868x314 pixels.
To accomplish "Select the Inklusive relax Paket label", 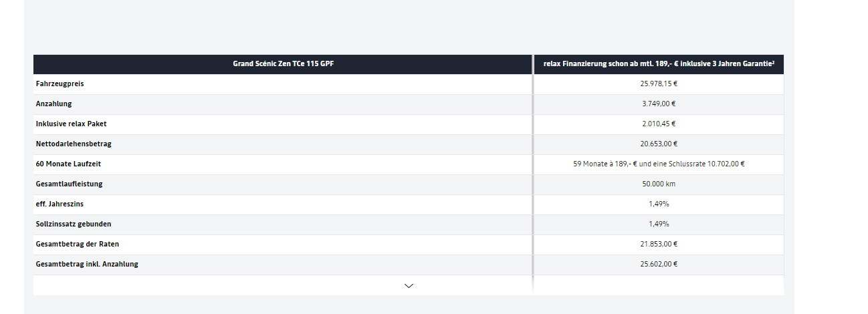I will tap(71, 124).
